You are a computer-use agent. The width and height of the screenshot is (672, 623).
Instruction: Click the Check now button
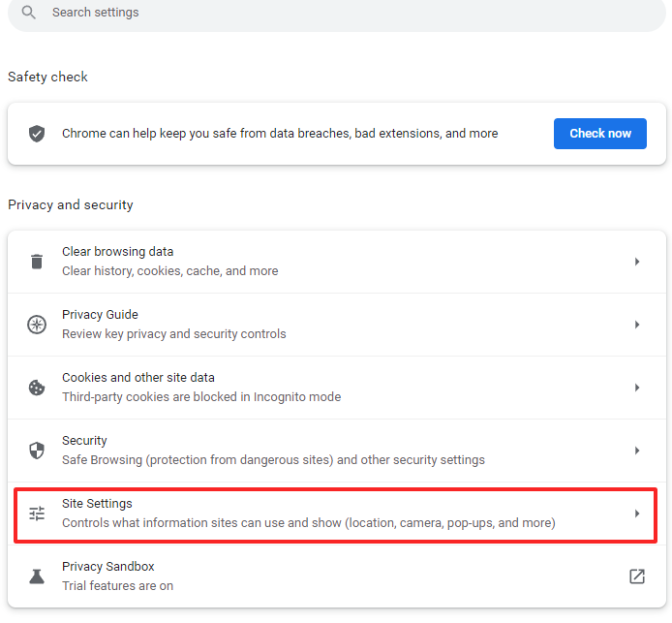[x=599, y=134]
